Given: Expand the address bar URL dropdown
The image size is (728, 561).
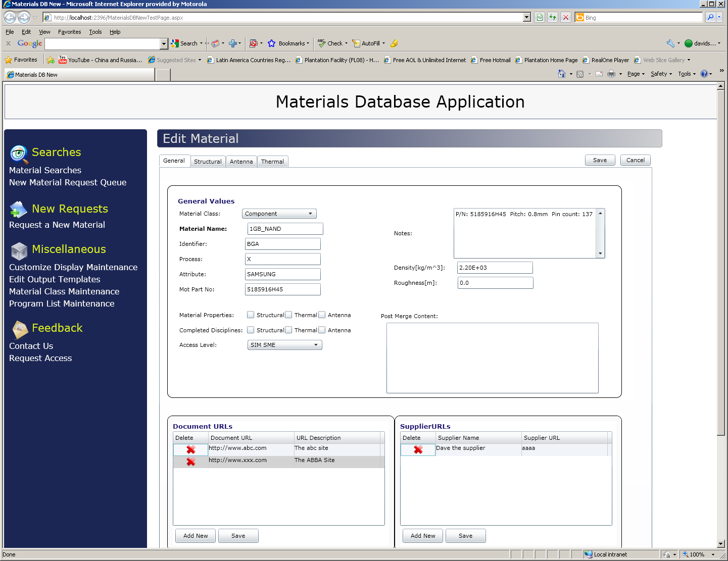Looking at the screenshot, I should coord(527,17).
